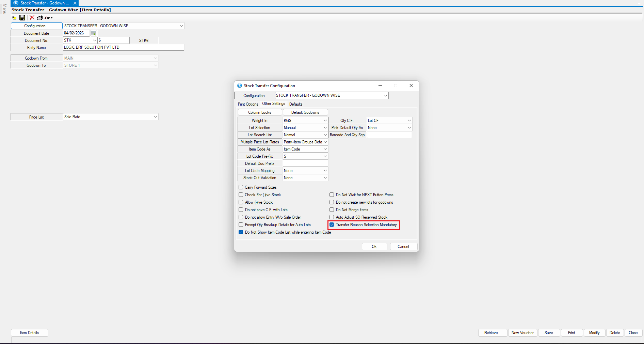Click the Barcode And Qty Sep field
The width and height of the screenshot is (644, 344).
point(389,135)
